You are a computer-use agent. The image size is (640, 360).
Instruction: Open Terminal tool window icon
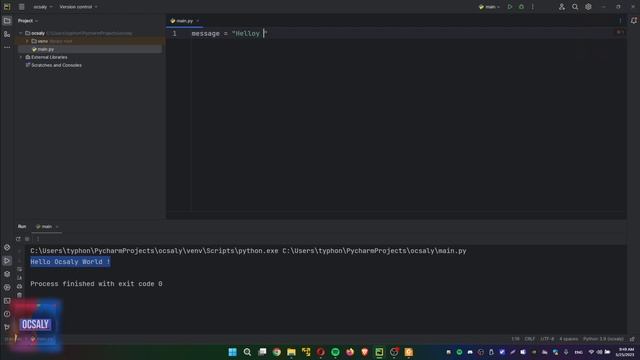coord(7,301)
